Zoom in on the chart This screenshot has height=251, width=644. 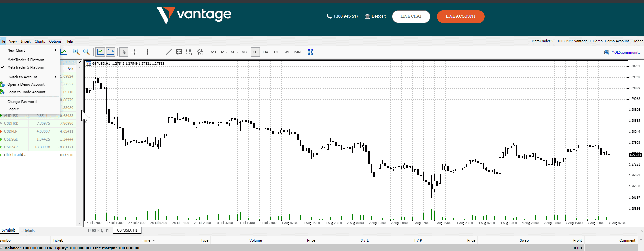coord(76,52)
